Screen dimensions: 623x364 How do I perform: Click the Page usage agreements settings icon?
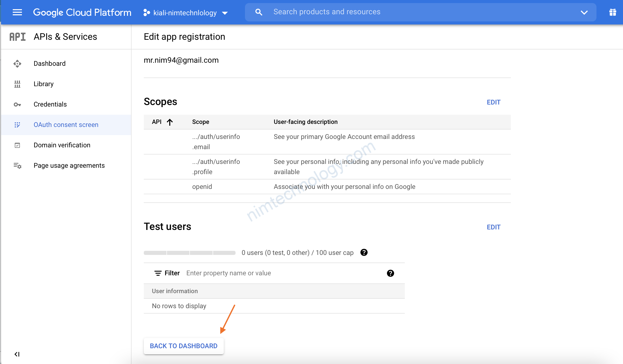coord(17,166)
